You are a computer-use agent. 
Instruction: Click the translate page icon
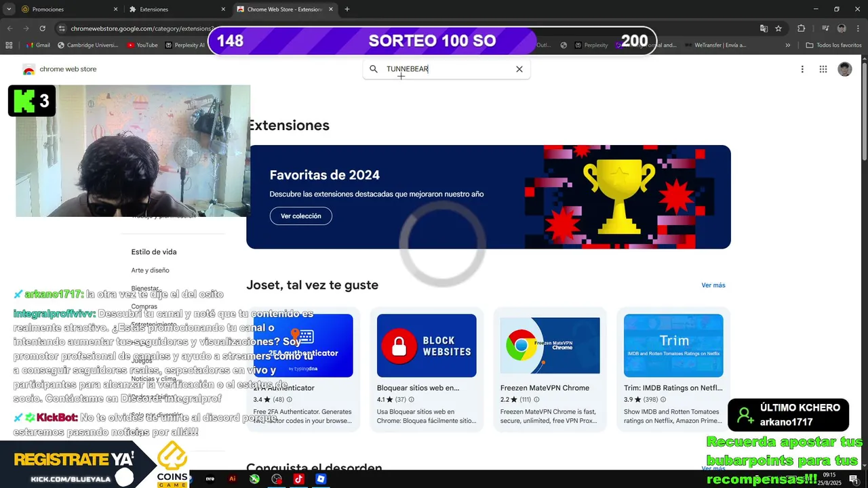click(764, 28)
